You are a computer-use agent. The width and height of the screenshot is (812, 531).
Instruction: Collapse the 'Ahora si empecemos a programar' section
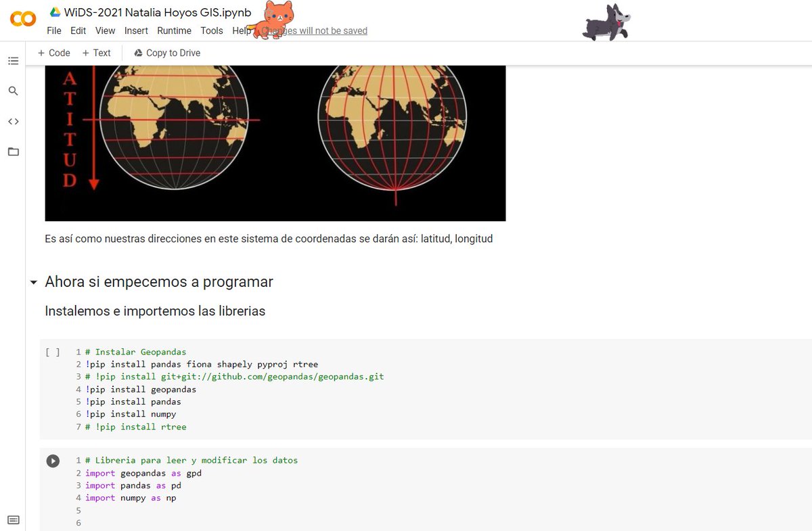(33, 283)
